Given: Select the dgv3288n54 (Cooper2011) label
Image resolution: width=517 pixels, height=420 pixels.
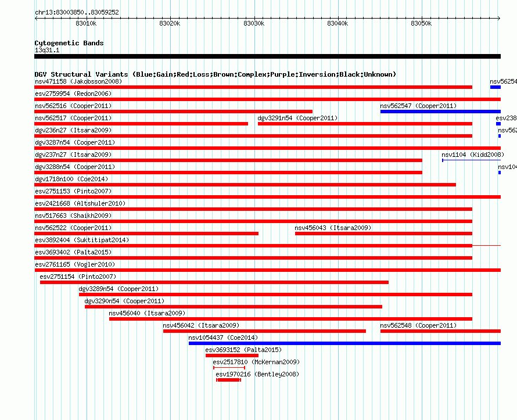Looking at the screenshot, I should (x=75, y=167).
